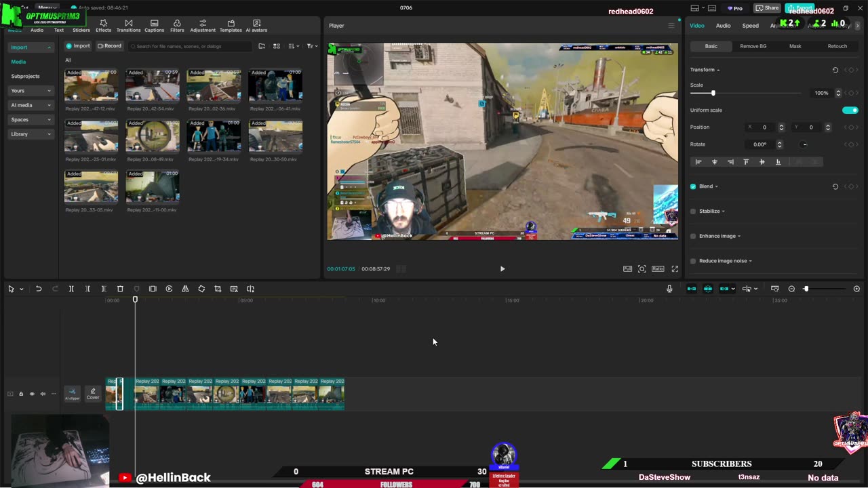Click the Record button
The height and width of the screenshot is (488, 868).
(109, 46)
